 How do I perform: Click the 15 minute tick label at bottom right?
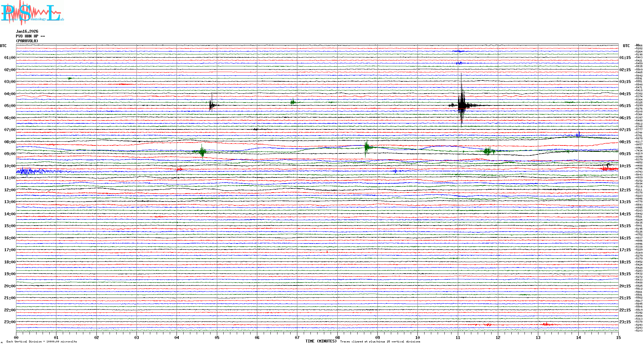618,337
